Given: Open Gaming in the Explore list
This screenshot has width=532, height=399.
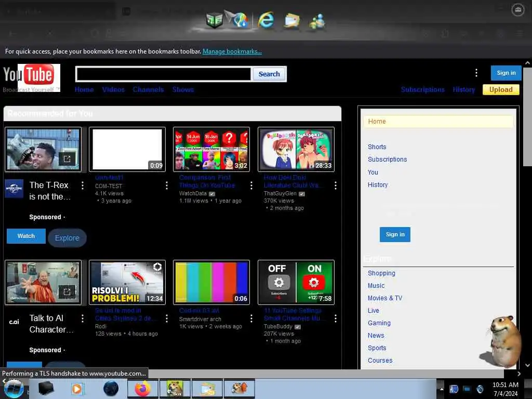Looking at the screenshot, I should (x=379, y=323).
